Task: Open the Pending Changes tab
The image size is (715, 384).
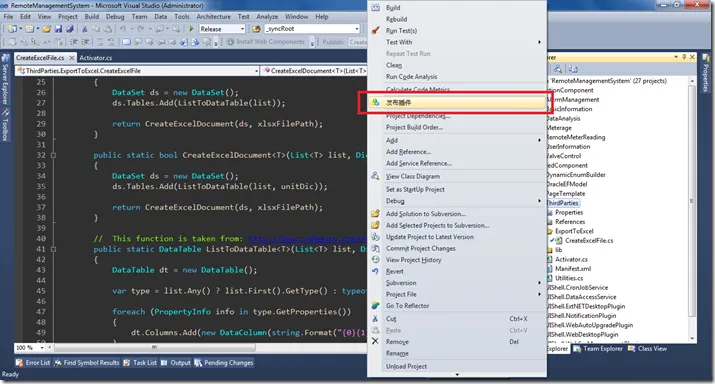Action: tap(223, 363)
